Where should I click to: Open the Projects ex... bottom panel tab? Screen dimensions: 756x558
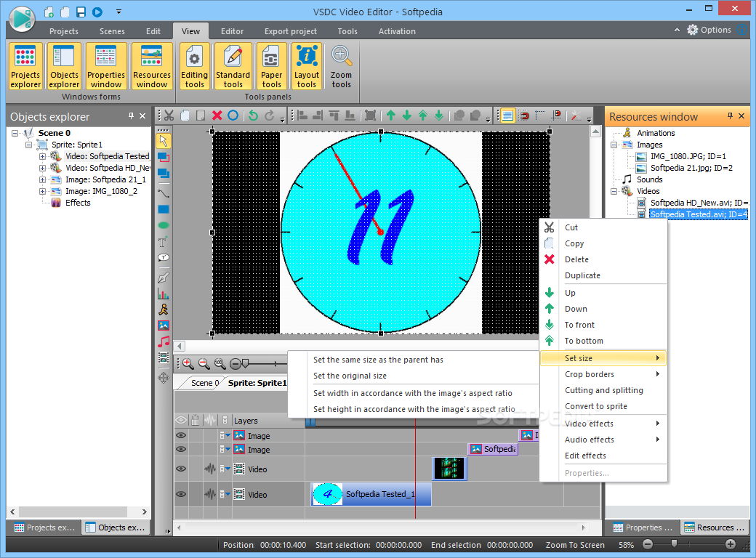[44, 527]
